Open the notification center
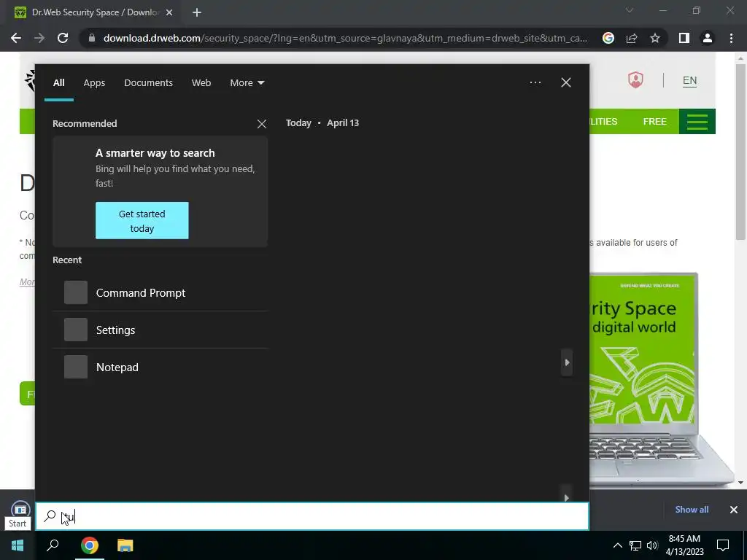The width and height of the screenshot is (747, 560). point(723,545)
